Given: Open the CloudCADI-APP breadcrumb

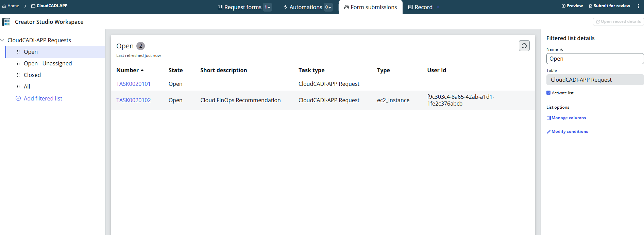Looking at the screenshot, I should click(x=49, y=6).
